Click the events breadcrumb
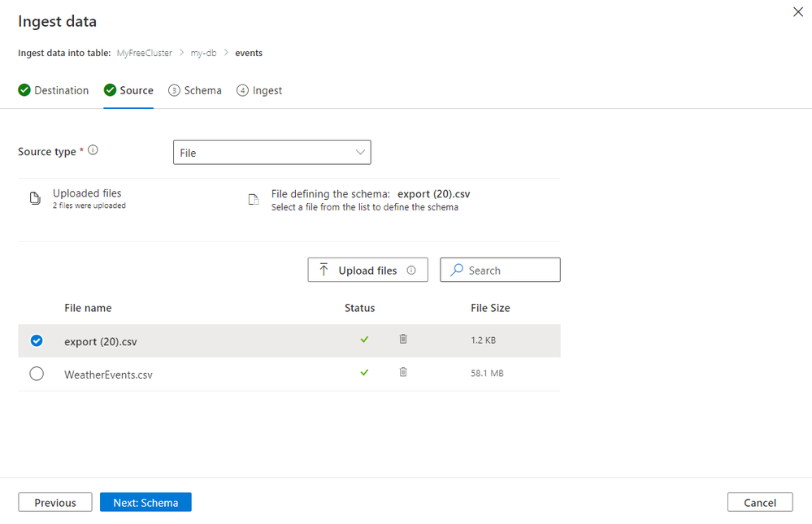 tap(249, 53)
